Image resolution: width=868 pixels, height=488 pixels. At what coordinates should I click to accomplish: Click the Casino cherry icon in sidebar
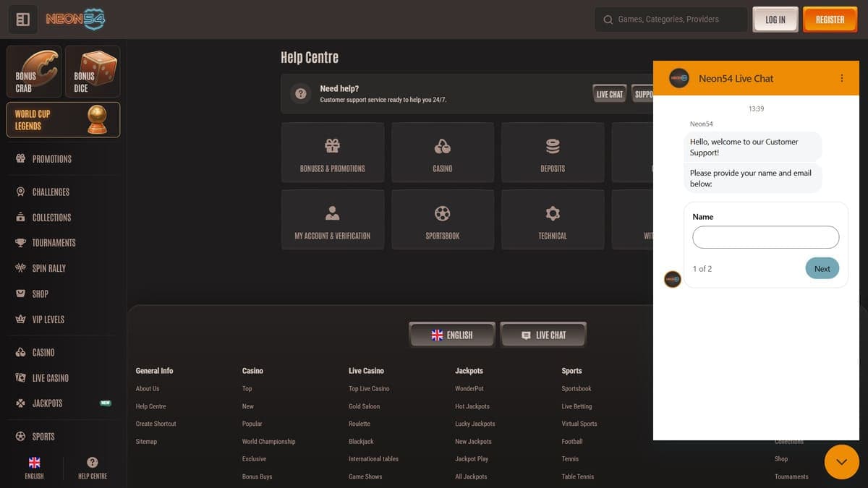pyautogui.click(x=20, y=352)
